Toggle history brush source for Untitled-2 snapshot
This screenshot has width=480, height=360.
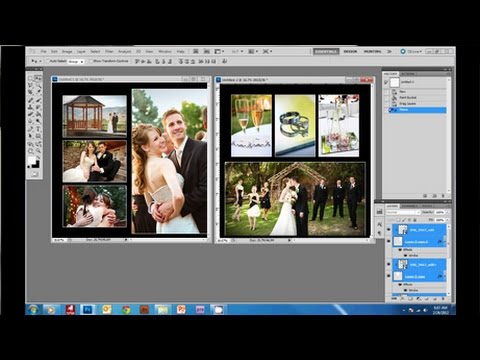tap(386, 82)
